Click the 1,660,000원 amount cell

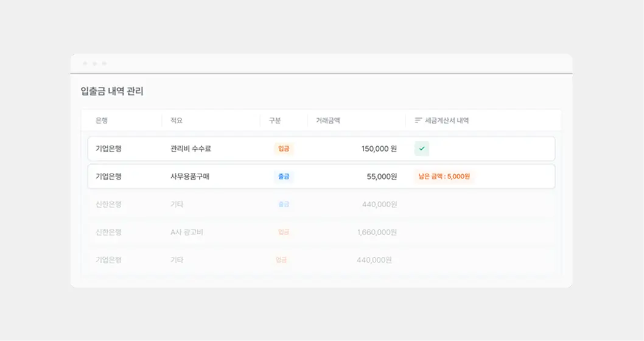click(x=377, y=232)
